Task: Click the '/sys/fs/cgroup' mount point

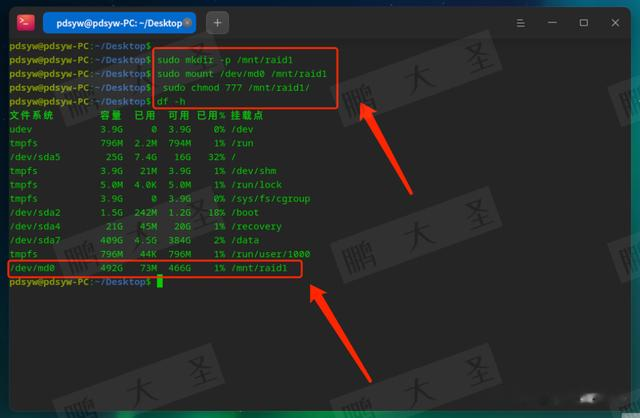Action: tap(271, 199)
